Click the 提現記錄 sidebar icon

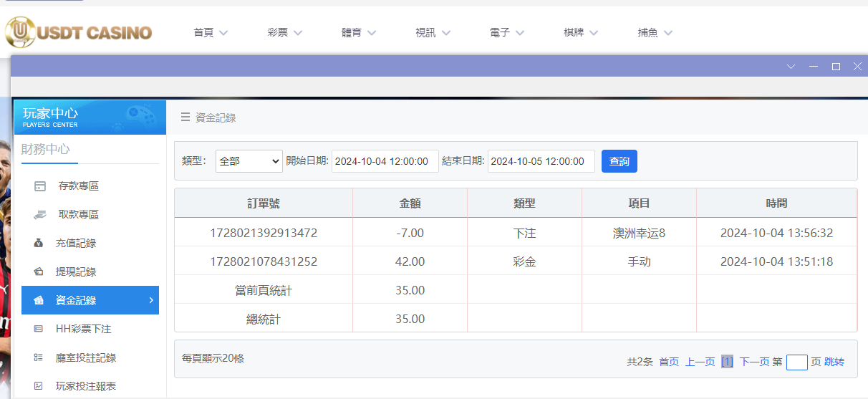click(x=39, y=272)
